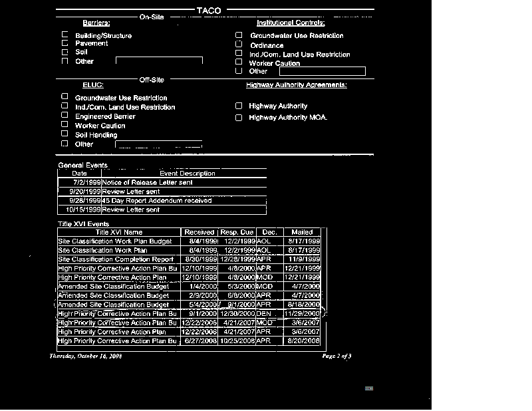This screenshot has width=532, height=411.
Task: Check on-site Groundwater Use Restriction box
Action: (x=239, y=35)
